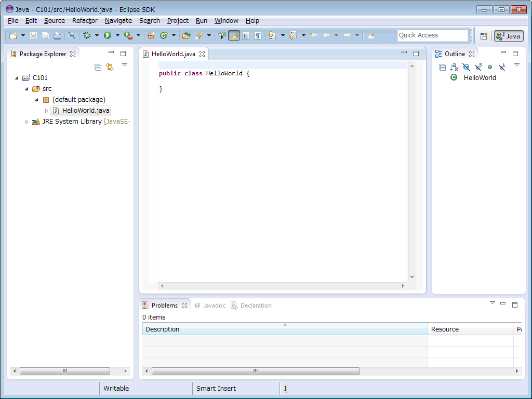Open the Debug configurations dropdown arrow
The height and width of the screenshot is (399, 532).
pos(97,35)
